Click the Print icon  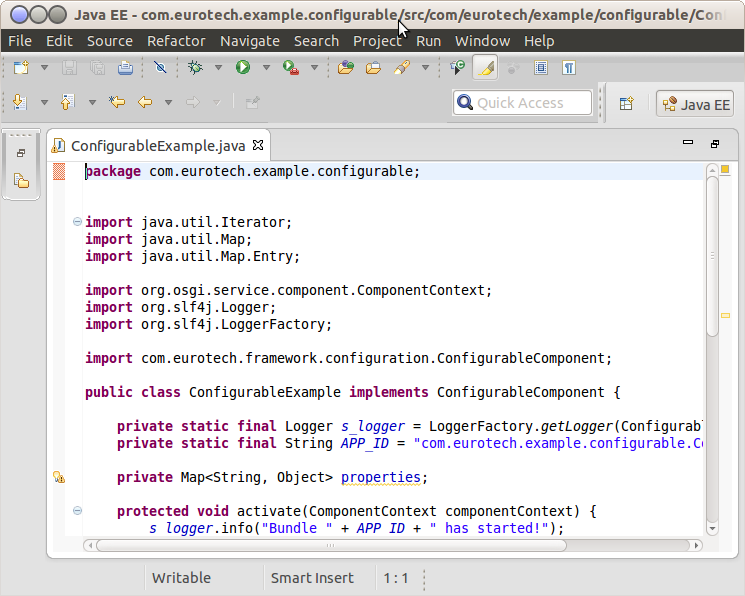pos(125,68)
